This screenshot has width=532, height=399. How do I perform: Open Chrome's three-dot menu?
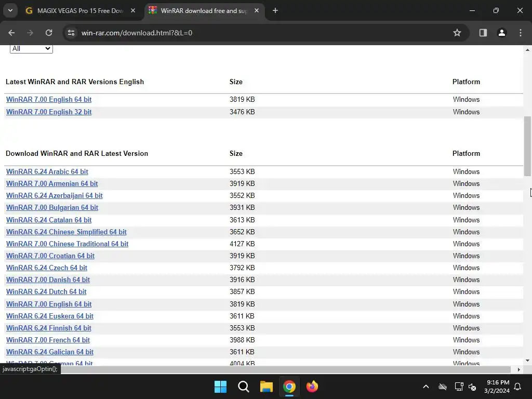[x=521, y=33]
